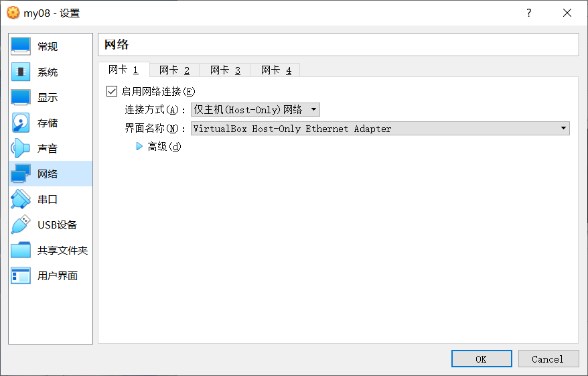
Task: Confirm settings with the OK button
Action: (x=482, y=359)
